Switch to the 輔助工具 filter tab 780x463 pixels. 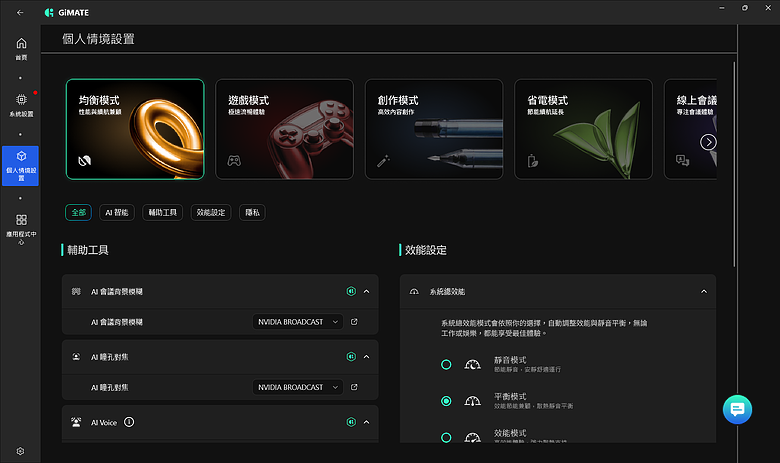coord(163,212)
